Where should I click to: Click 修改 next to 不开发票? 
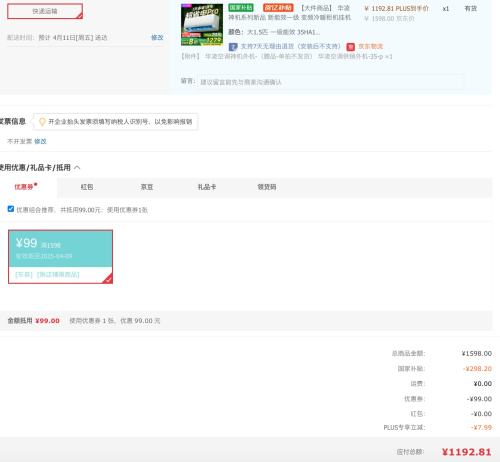[40, 141]
